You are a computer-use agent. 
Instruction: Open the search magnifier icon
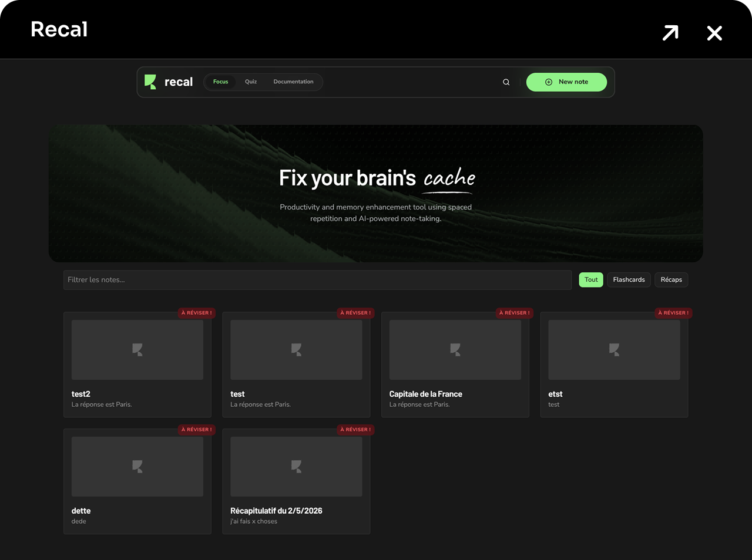pos(506,82)
